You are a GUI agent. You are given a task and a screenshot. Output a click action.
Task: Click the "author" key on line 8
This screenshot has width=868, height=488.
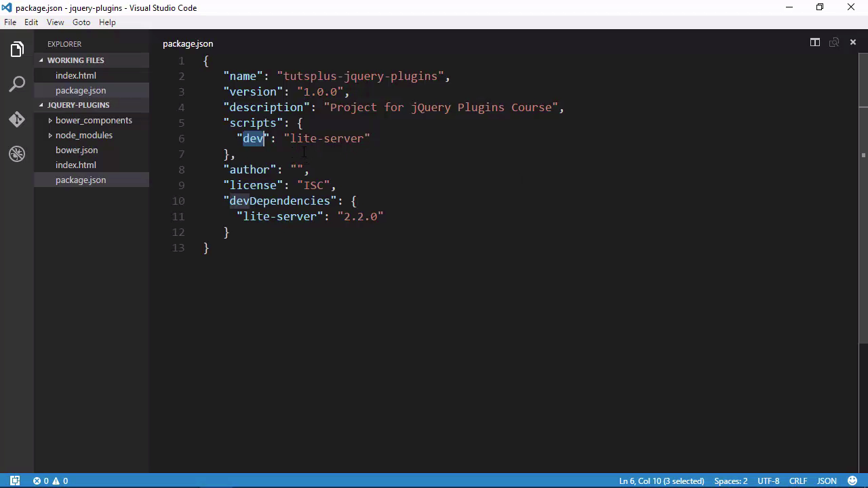pos(250,169)
